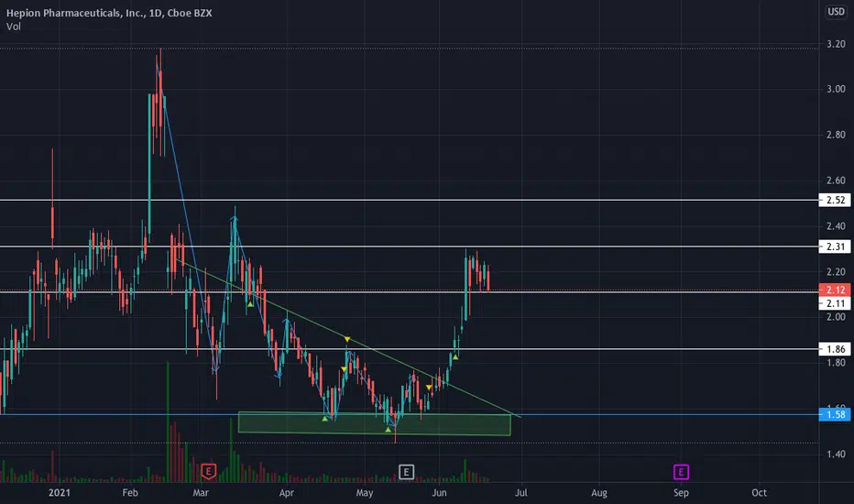Click the USD currency label
The height and width of the screenshot is (504, 854).
[836, 11]
